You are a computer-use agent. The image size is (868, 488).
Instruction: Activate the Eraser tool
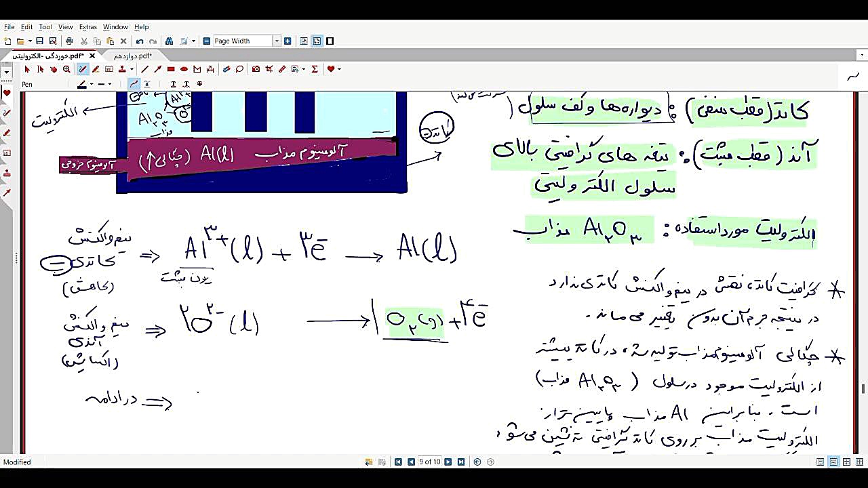pos(226,69)
